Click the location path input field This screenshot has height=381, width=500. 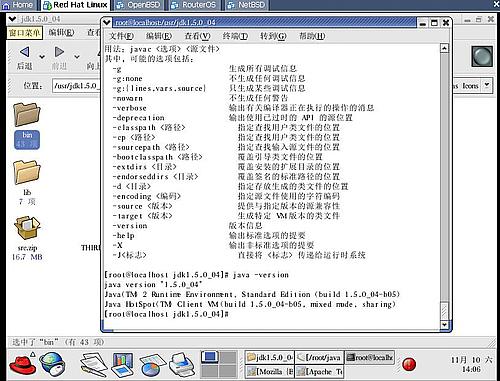[x=76, y=86]
